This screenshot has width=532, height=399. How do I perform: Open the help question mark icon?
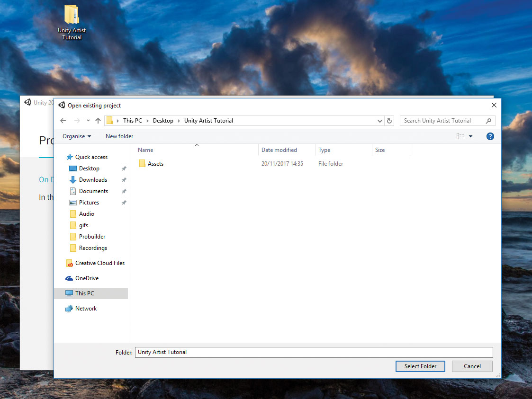pos(490,136)
